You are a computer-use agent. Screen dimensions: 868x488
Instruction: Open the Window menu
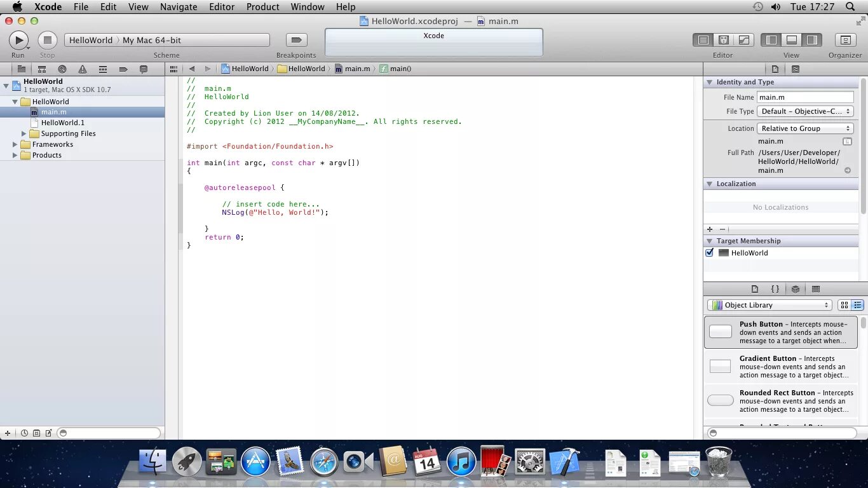pos(308,6)
